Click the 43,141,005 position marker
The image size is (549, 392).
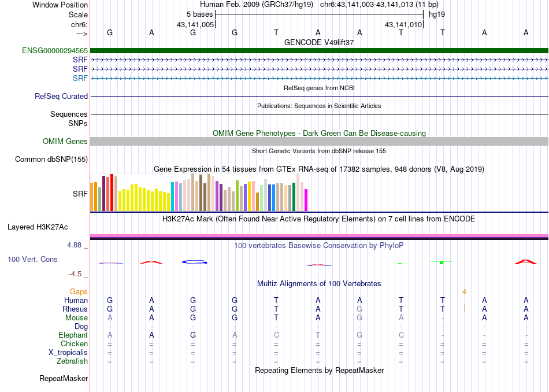[x=195, y=24]
